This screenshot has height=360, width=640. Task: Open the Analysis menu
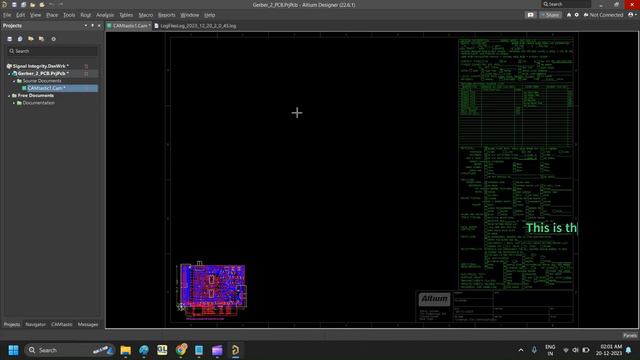[x=105, y=15]
